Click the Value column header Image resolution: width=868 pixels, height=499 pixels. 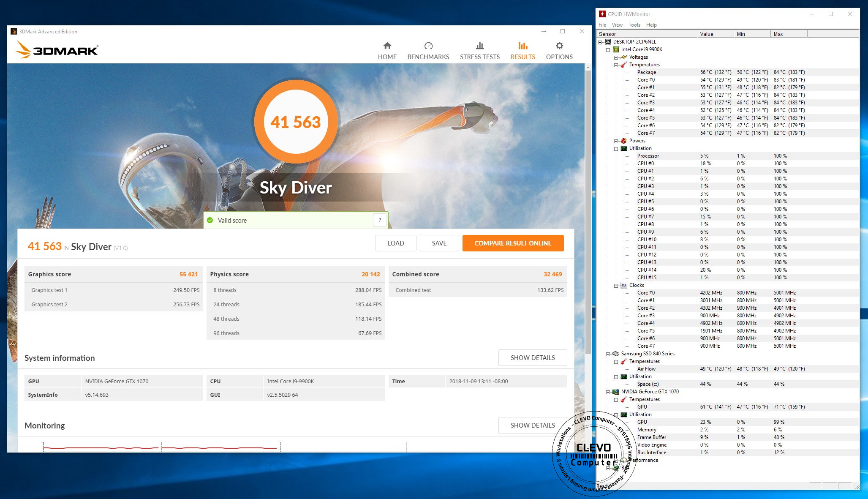pyautogui.click(x=715, y=34)
